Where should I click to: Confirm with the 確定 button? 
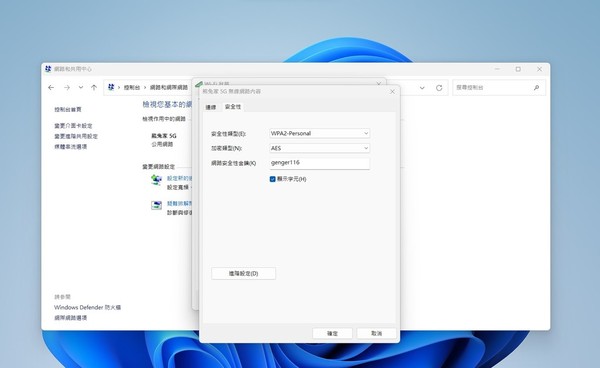(332, 333)
